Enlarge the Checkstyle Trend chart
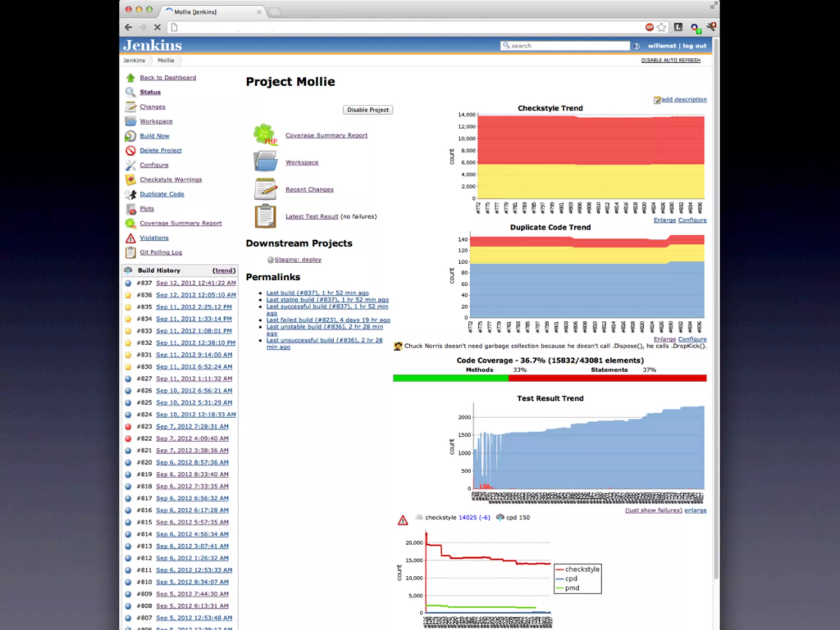This screenshot has height=630, width=840. (664, 220)
